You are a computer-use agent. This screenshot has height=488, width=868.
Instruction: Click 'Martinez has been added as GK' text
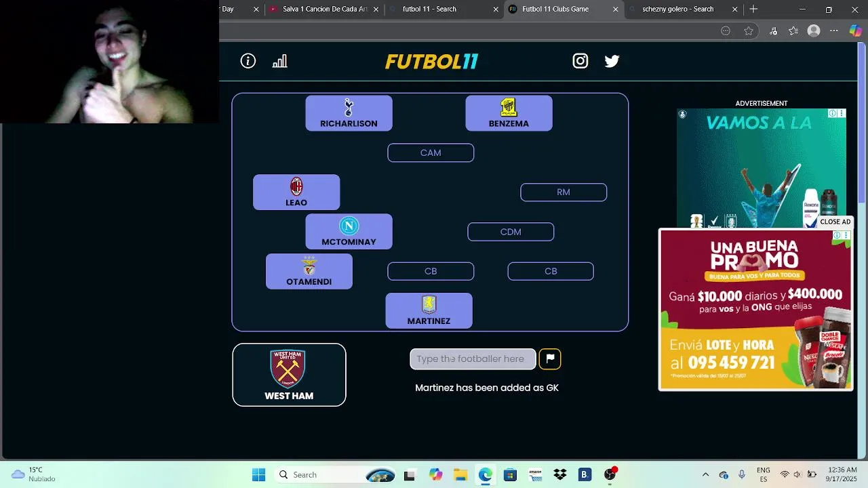(x=487, y=388)
